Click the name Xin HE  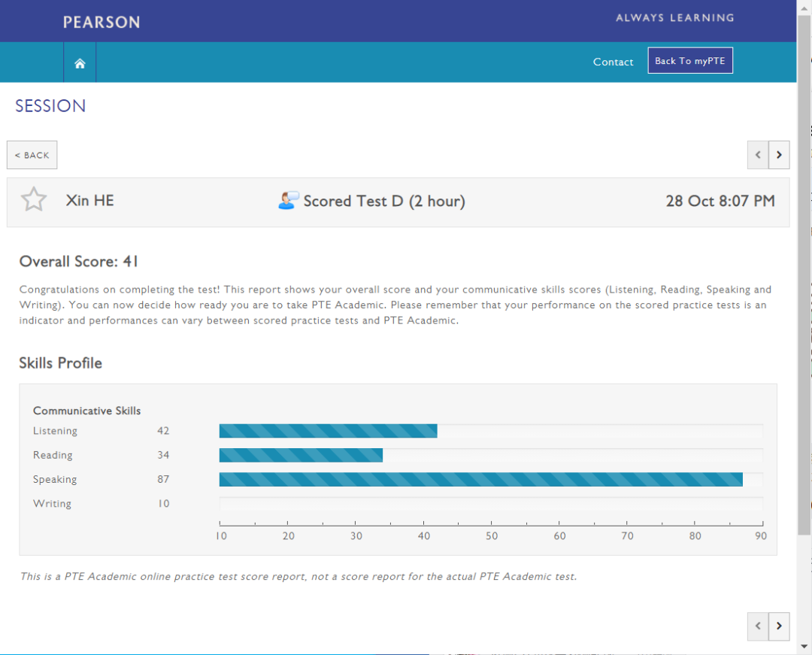pyautogui.click(x=89, y=200)
